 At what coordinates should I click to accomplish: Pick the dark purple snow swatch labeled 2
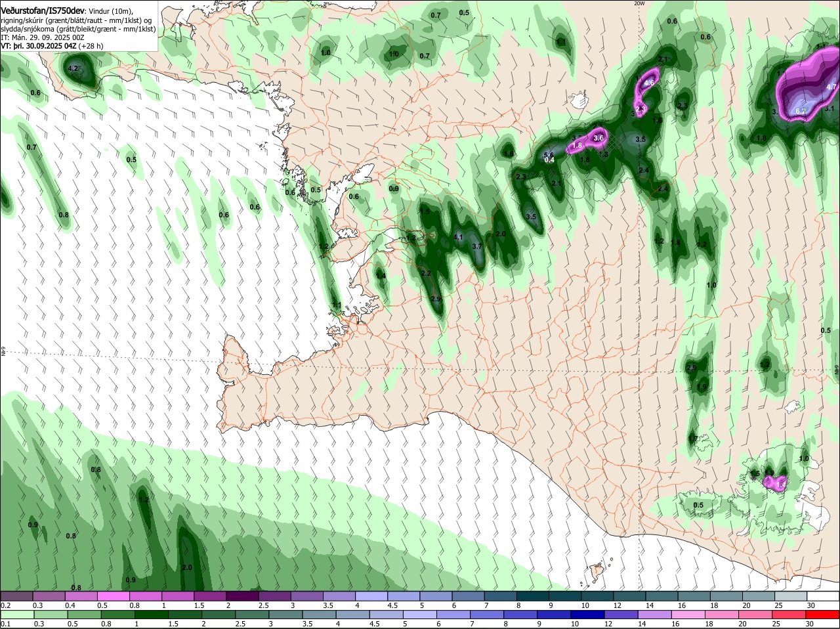coord(241,596)
